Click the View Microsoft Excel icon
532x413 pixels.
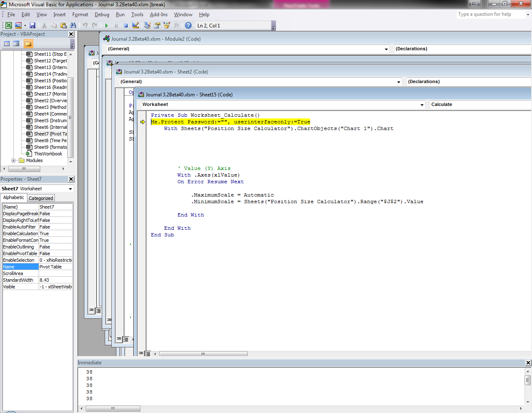[x=8, y=25]
